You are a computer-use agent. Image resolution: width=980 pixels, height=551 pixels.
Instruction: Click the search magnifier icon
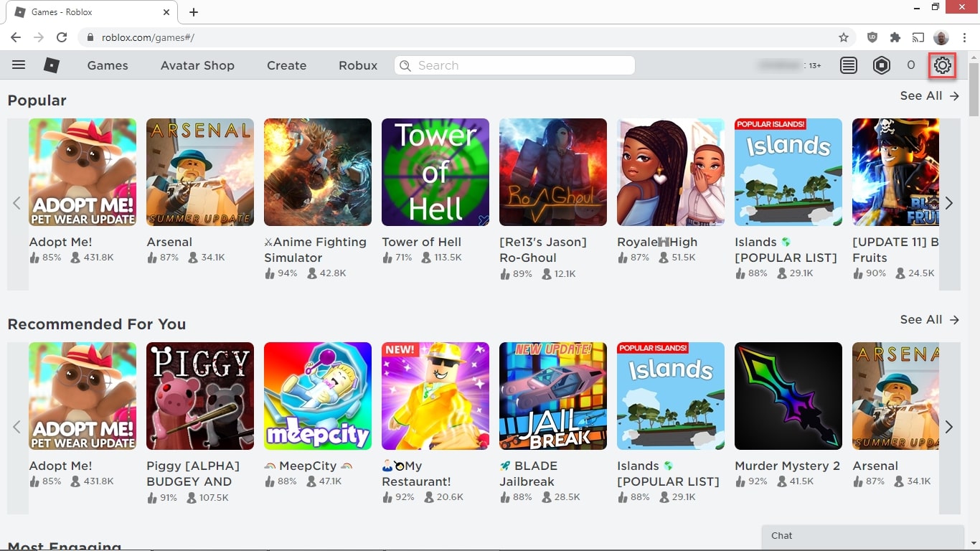click(x=405, y=65)
